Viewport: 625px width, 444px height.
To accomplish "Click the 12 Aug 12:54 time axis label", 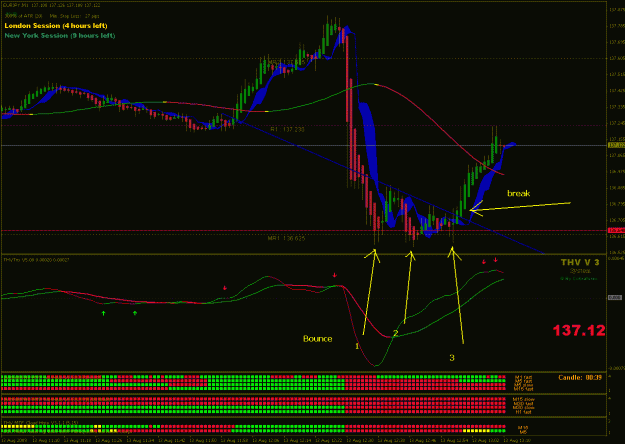I will [x=454, y=440].
